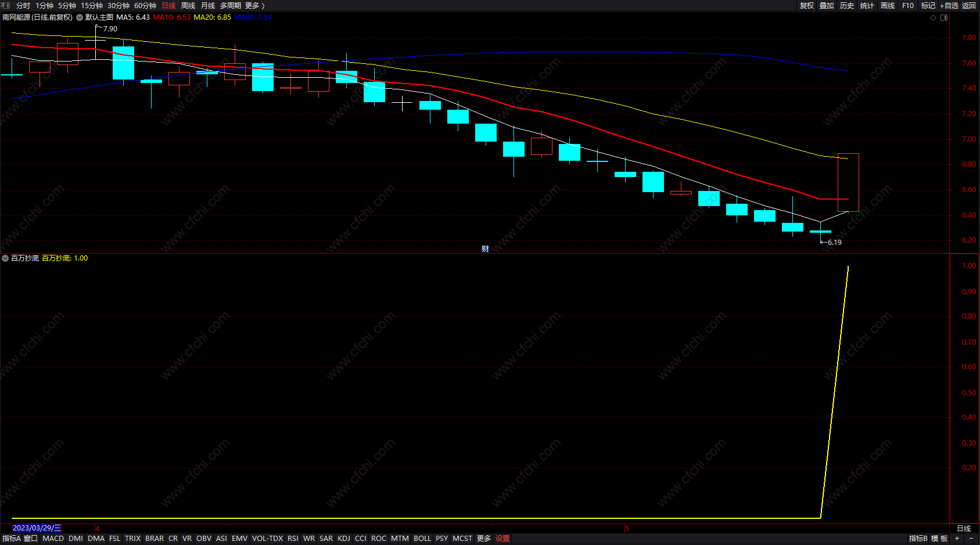980x545 pixels.
Task: Switch sub-chart to OBV indicator
Action: [204, 539]
